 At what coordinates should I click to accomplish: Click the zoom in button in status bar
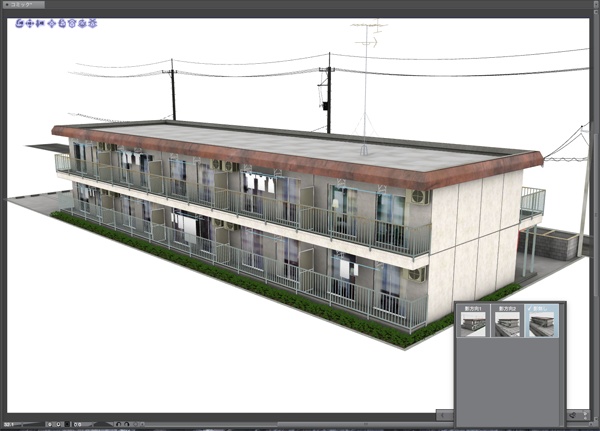[x=59, y=424]
